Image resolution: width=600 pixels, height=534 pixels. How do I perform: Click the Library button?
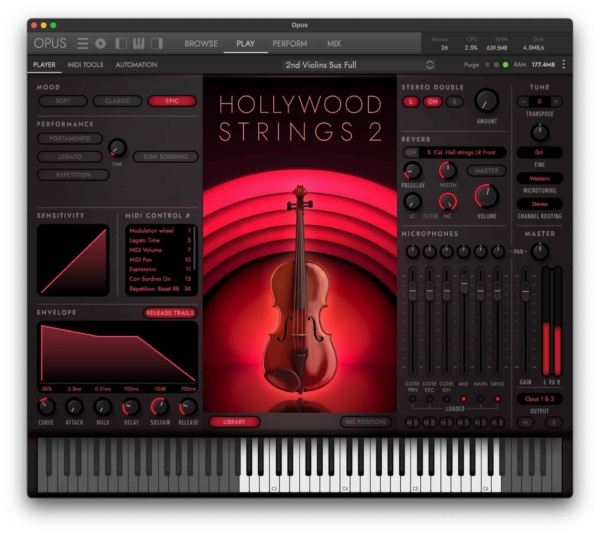point(234,422)
